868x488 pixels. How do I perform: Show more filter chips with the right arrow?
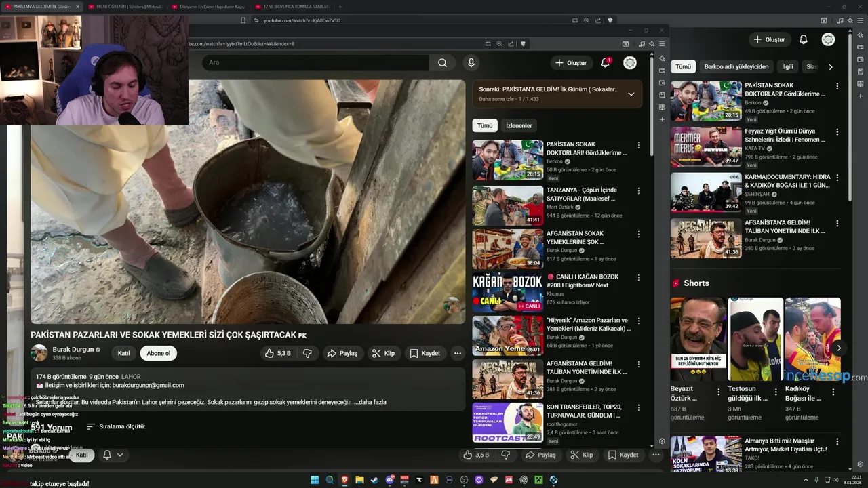click(830, 67)
